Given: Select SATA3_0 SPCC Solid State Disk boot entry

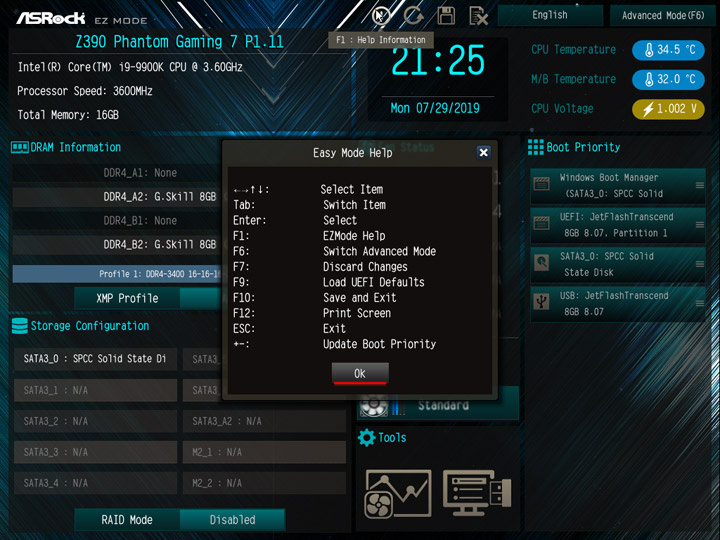Looking at the screenshot, I should (x=618, y=264).
